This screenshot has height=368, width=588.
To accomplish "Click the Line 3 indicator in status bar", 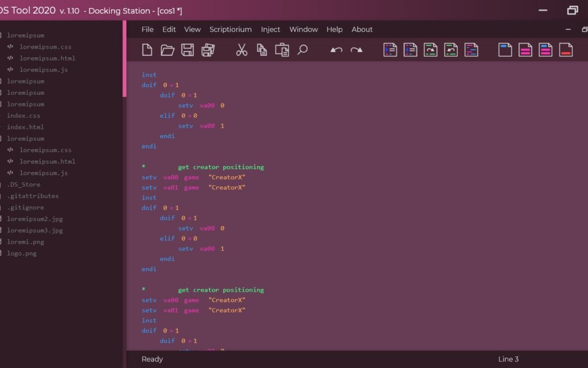I will click(508, 359).
